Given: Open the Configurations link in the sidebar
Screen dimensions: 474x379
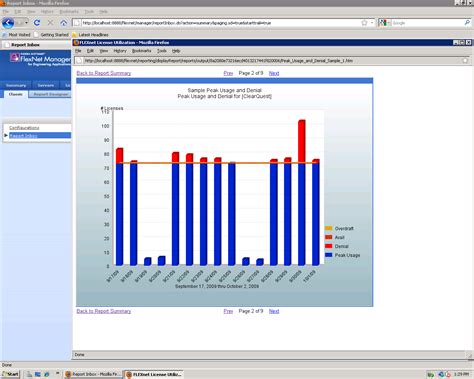Looking at the screenshot, I should [x=24, y=128].
